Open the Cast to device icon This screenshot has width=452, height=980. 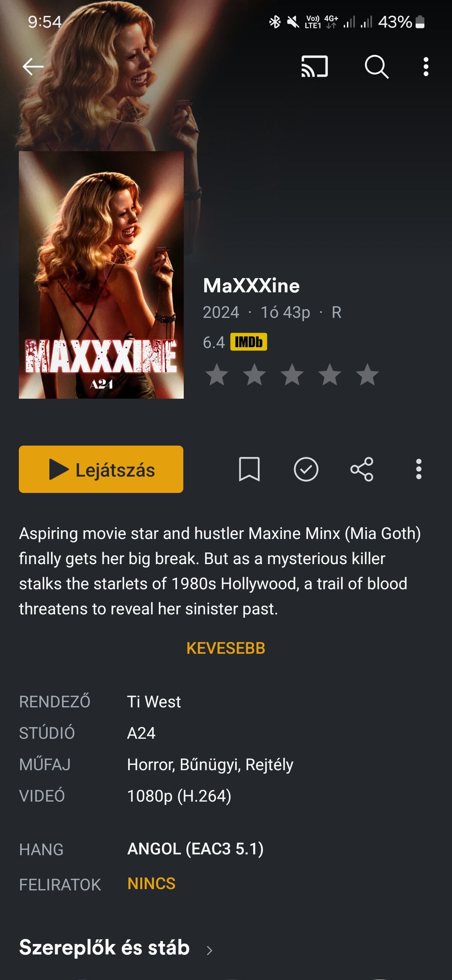click(x=314, y=67)
